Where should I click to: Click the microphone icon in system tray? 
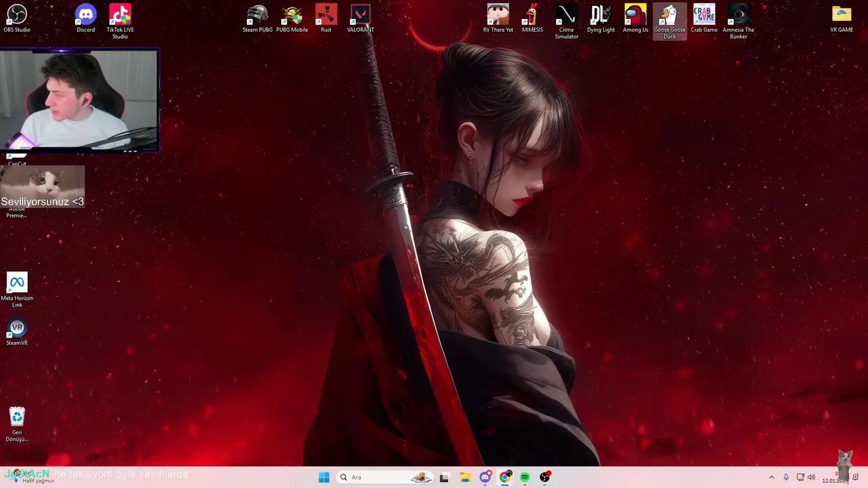[786, 477]
